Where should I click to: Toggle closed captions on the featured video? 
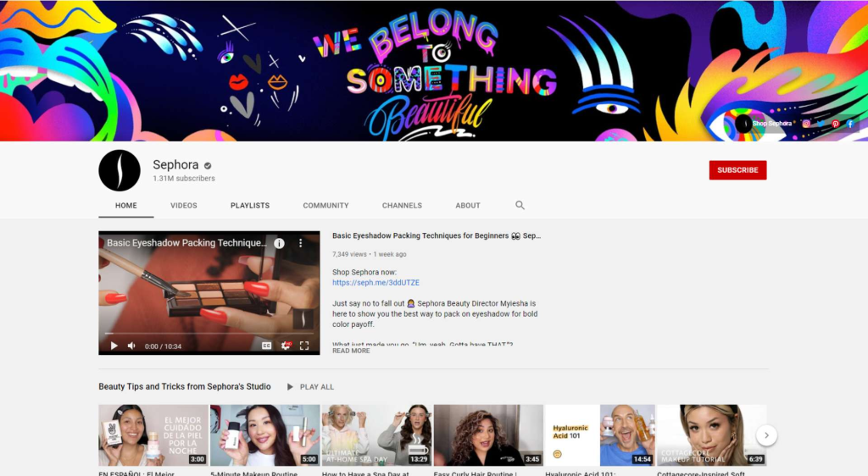point(266,346)
